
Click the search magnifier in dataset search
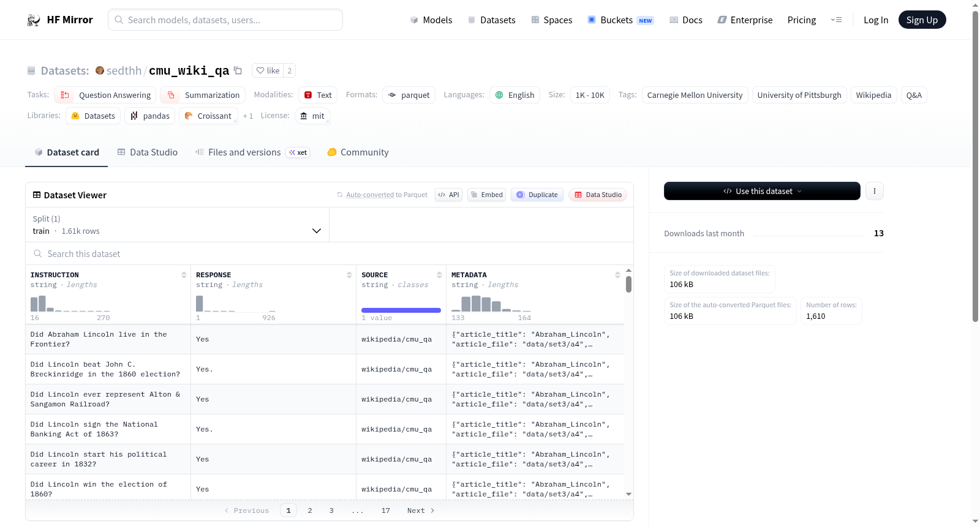(x=38, y=253)
